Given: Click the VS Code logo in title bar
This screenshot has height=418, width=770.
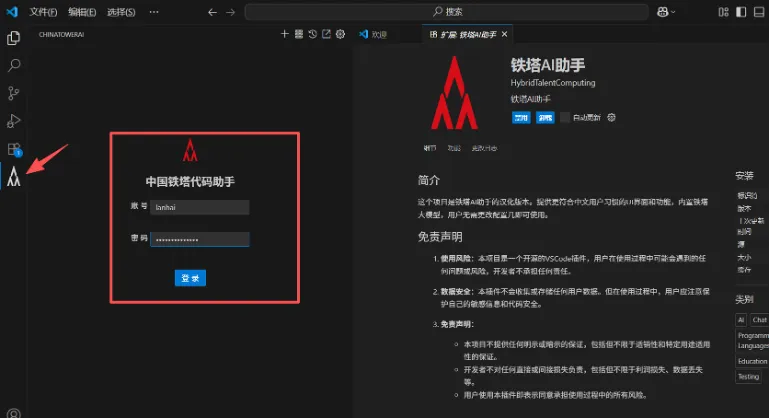Looking at the screenshot, I should point(12,12).
